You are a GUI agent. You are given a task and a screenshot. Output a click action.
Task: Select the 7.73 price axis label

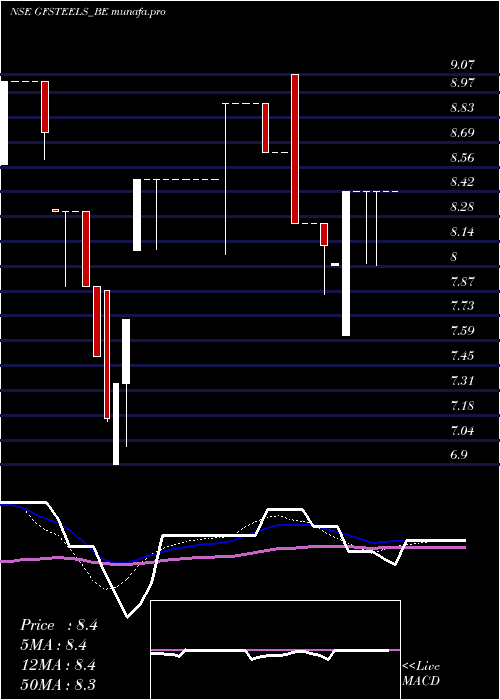(462, 306)
